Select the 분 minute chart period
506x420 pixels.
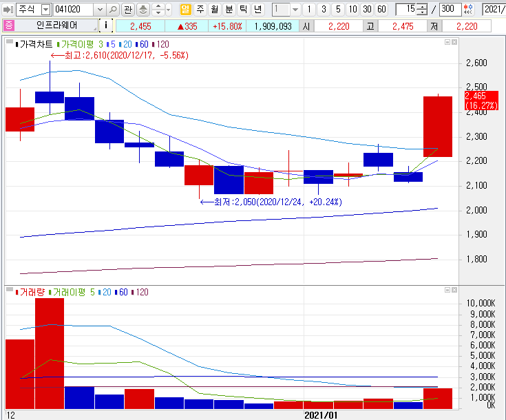[x=229, y=10]
